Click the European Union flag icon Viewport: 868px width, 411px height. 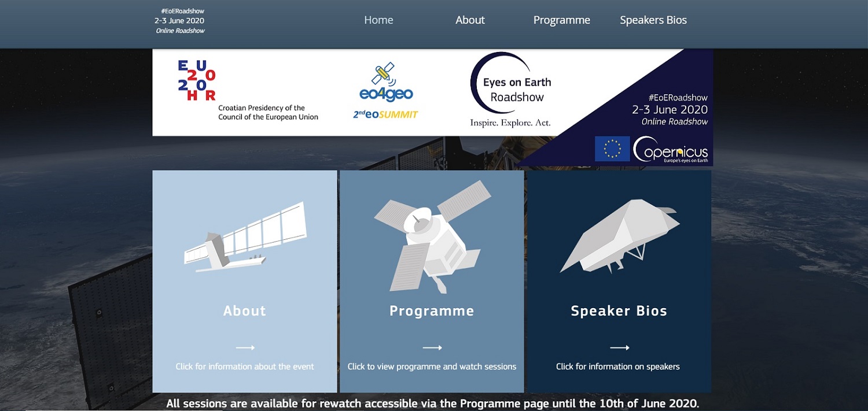[x=612, y=149]
